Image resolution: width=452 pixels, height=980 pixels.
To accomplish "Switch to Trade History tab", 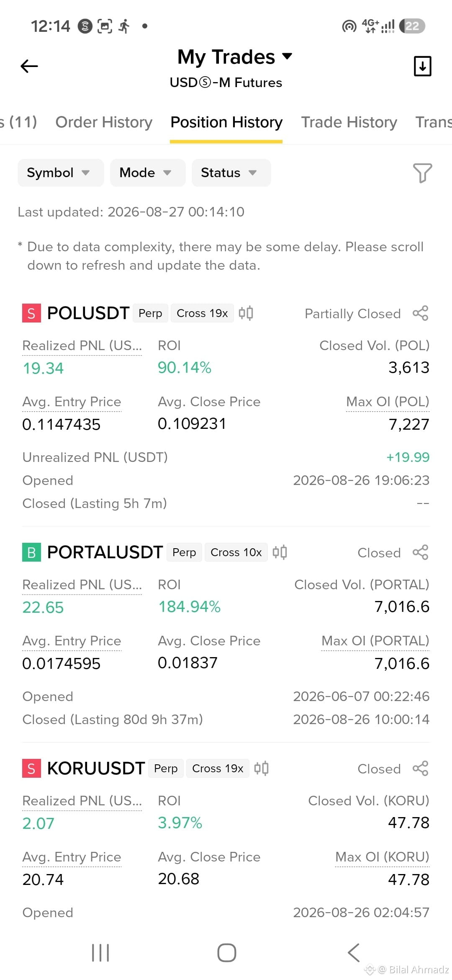I will click(x=349, y=122).
